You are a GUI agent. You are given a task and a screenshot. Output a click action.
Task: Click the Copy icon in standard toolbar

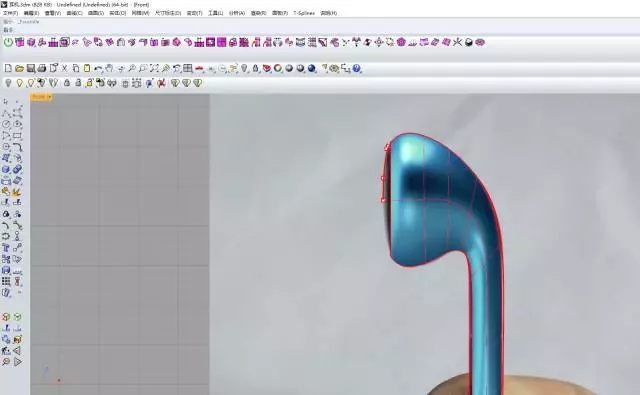pyautogui.click(x=76, y=69)
